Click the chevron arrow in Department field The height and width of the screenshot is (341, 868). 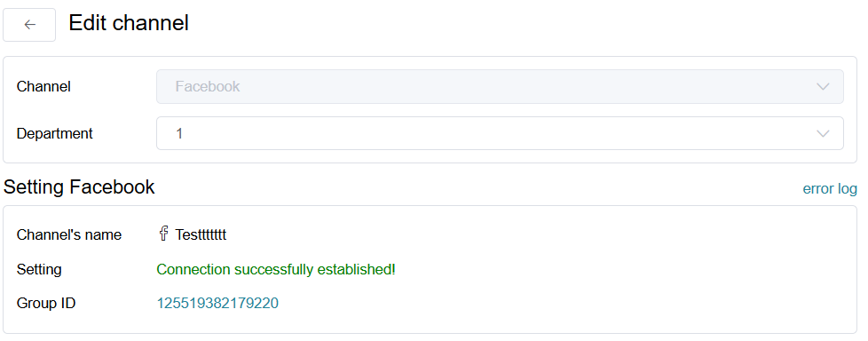tap(823, 133)
